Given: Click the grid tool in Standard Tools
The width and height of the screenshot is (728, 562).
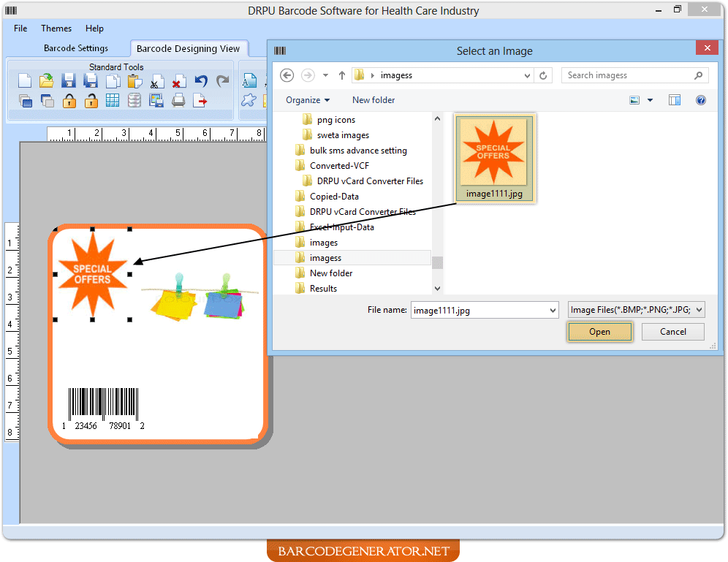Looking at the screenshot, I should 113,100.
